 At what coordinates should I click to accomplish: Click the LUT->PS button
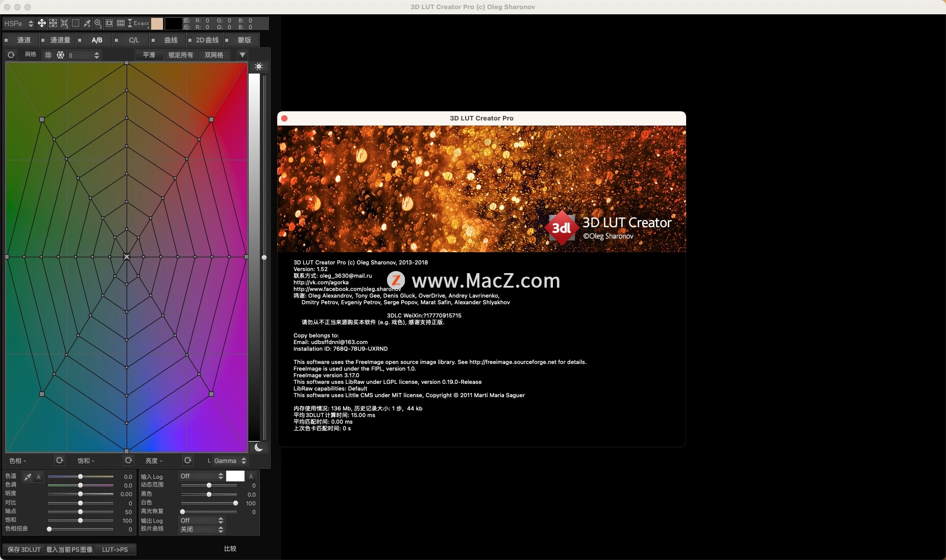click(x=115, y=549)
